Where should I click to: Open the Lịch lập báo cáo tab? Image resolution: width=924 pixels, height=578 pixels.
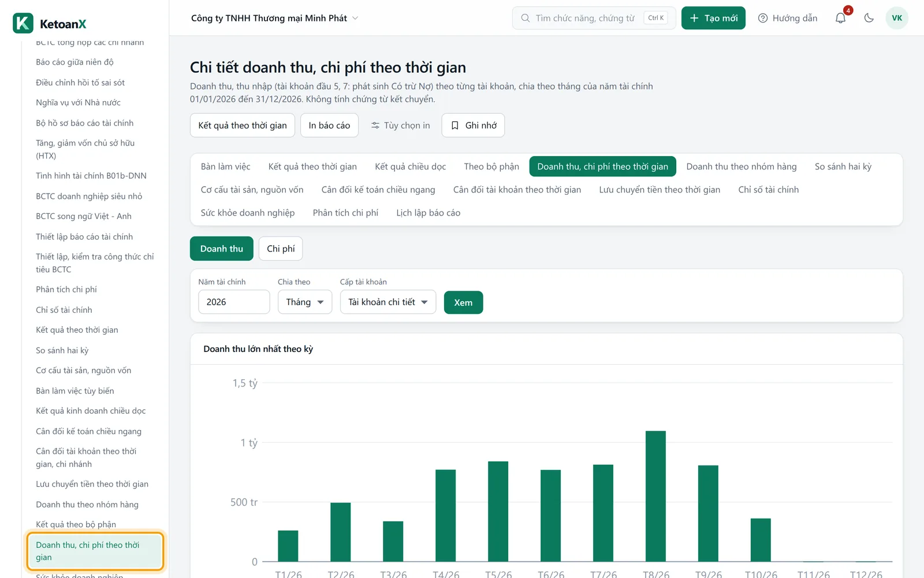click(429, 213)
